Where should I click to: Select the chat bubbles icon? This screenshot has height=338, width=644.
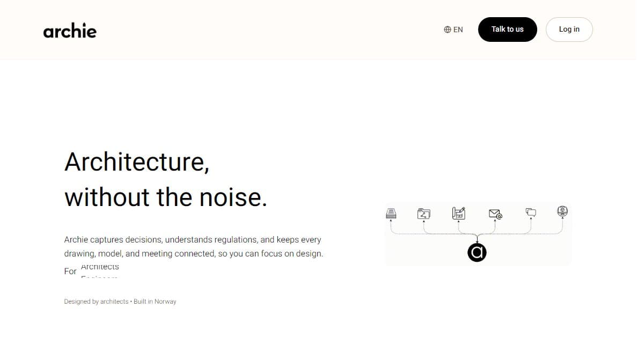[531, 212]
